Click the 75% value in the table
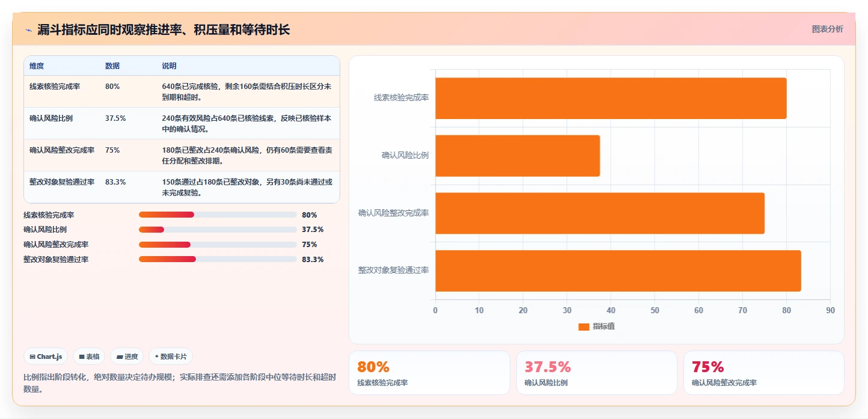The image size is (868, 419). click(x=112, y=150)
